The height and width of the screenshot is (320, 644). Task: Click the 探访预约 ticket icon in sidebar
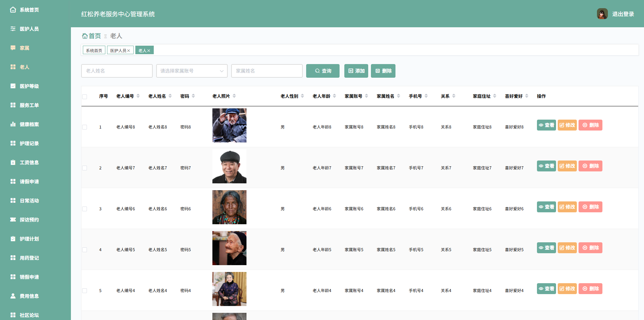[x=13, y=219]
